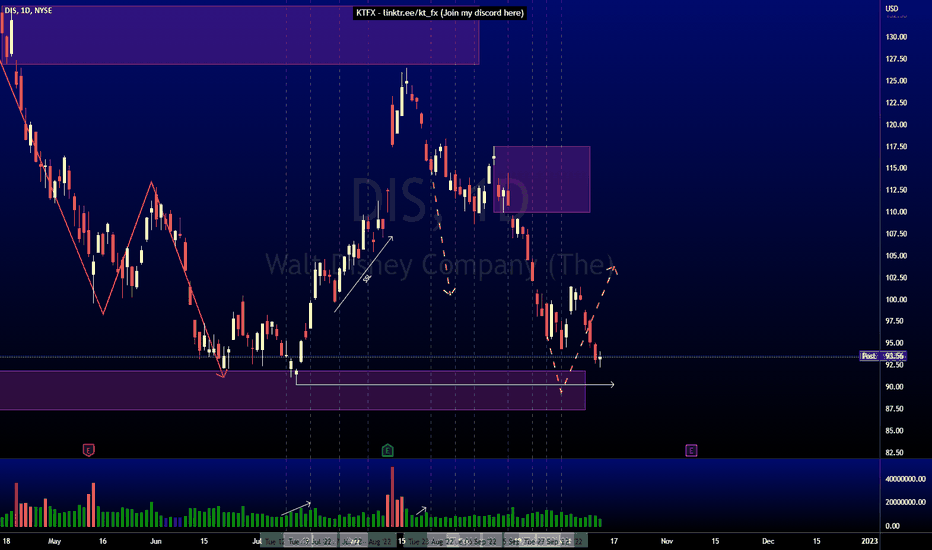This screenshot has height=550, width=932.
Task: Click the 110.00 price axis label
Action: [896, 212]
